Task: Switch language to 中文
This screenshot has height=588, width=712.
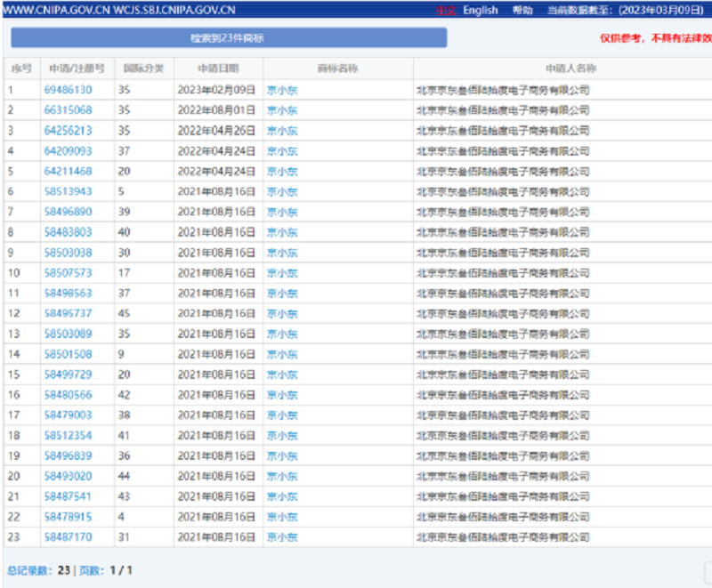Action: 446,10
